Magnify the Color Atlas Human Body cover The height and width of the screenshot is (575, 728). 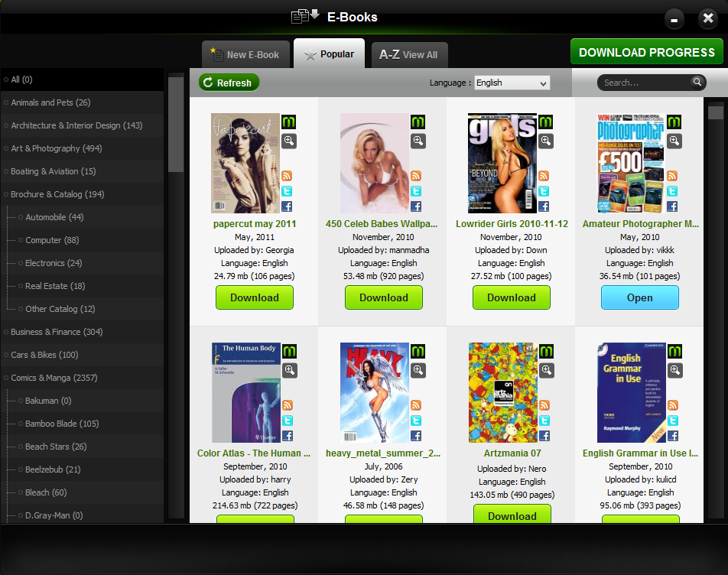pos(290,370)
